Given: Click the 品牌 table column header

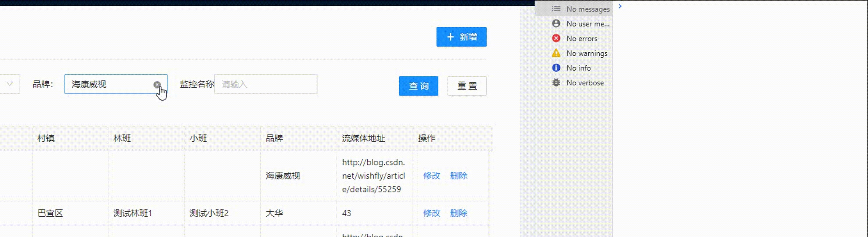Looking at the screenshot, I should click(274, 138).
